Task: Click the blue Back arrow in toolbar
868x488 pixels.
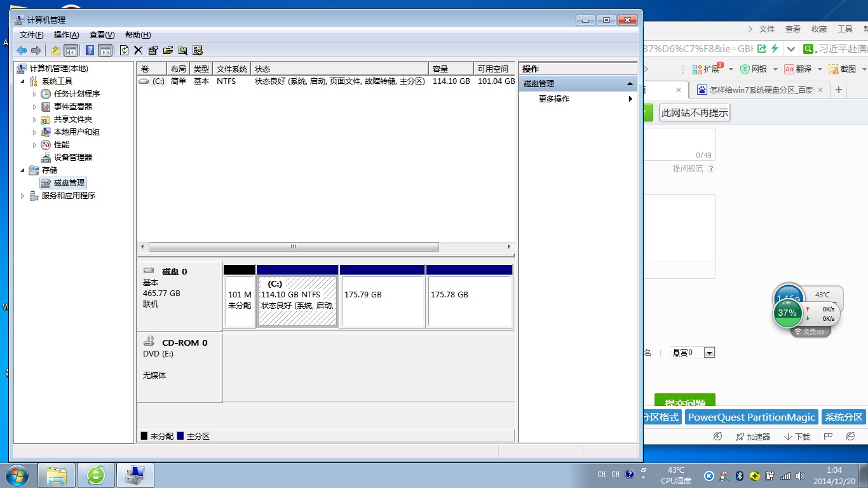Action: click(x=22, y=50)
